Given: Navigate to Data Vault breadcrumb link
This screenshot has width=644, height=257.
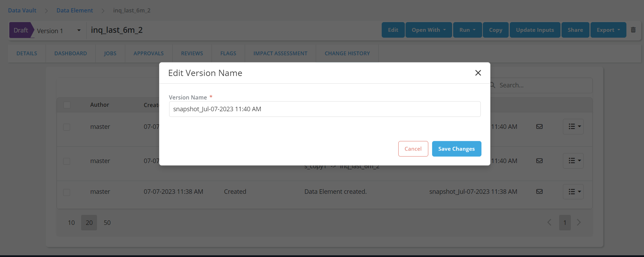Looking at the screenshot, I should point(22,10).
